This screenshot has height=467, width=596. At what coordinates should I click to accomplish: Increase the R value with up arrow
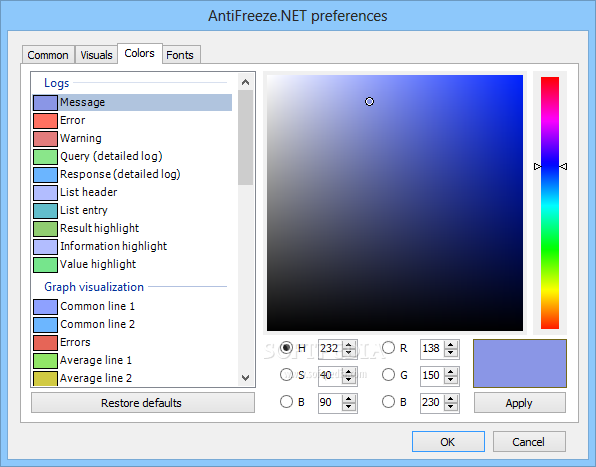450,345
